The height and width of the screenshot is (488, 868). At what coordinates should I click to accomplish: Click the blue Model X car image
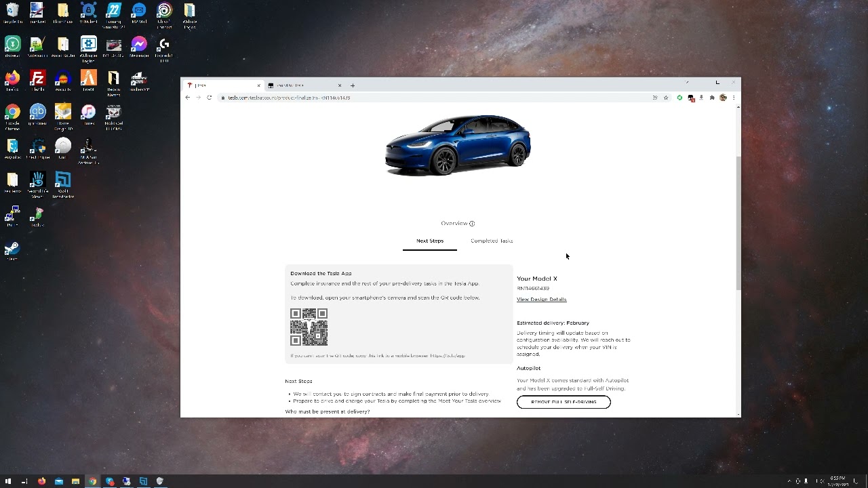click(458, 144)
